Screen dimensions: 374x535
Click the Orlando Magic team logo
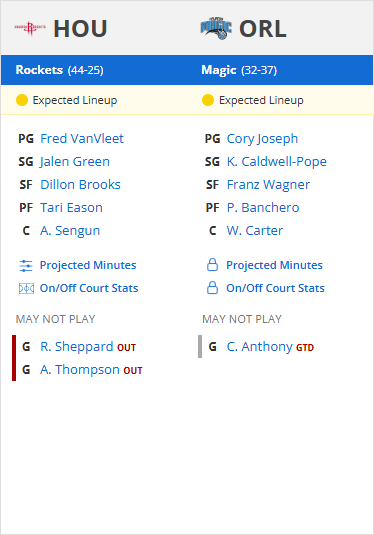pyautogui.click(x=216, y=28)
